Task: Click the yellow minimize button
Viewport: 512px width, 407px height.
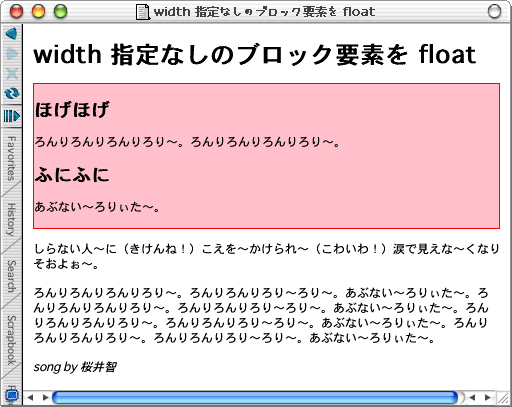Action: click(x=38, y=12)
